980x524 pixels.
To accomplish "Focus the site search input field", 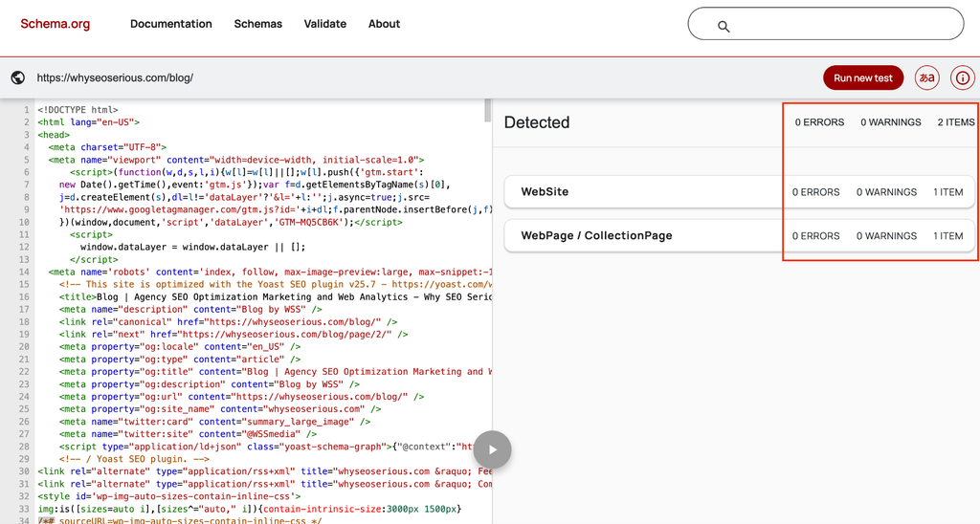I will tap(826, 24).
